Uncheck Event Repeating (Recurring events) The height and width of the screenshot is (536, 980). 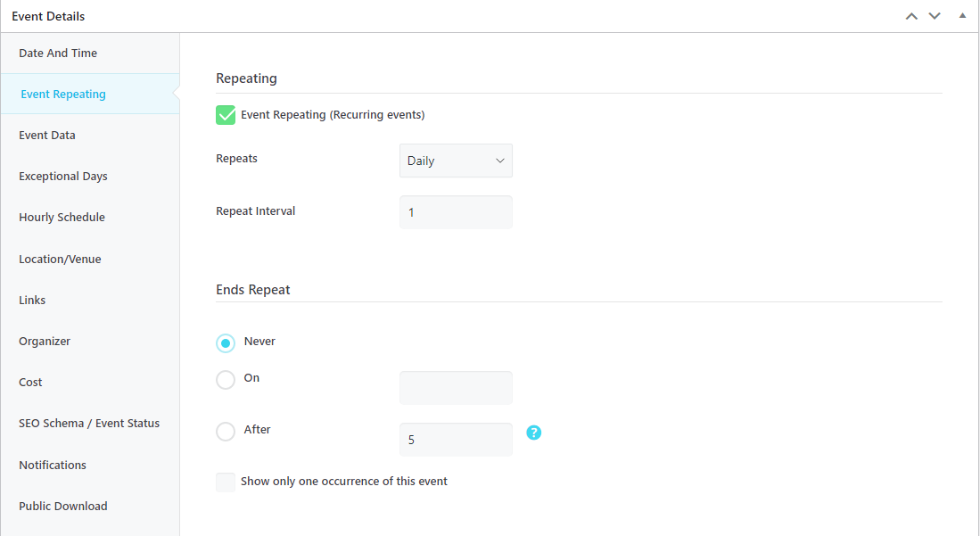coord(226,115)
